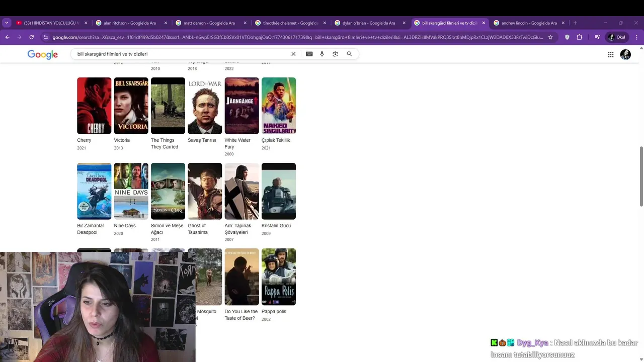Open the Kristalin Gücü poster
This screenshot has width=644, height=362.
[279, 191]
